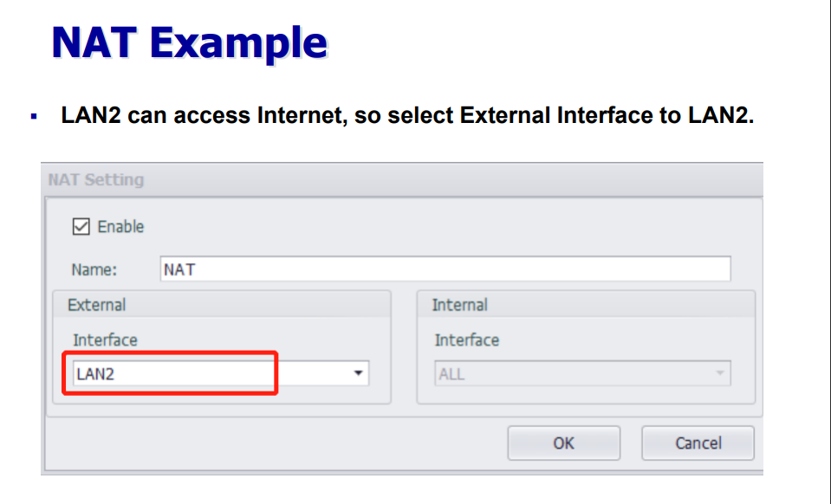The width and height of the screenshot is (831, 504).
Task: Click the External group label
Action: coord(96,305)
